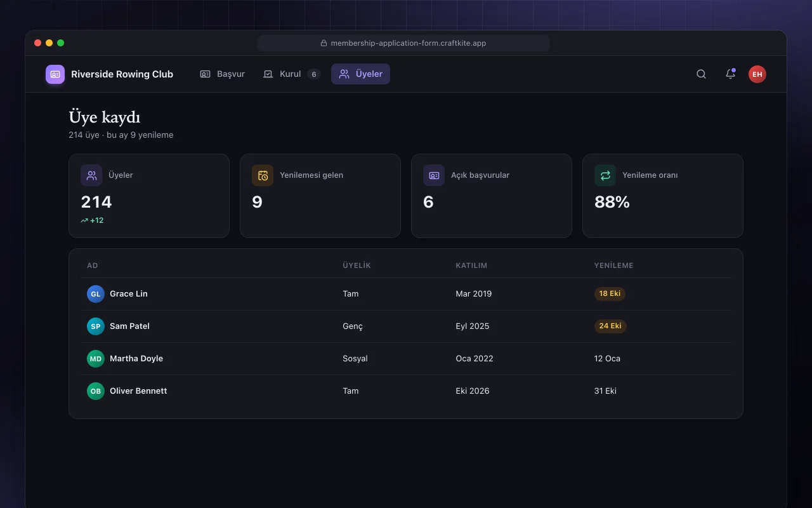Sort by the KATILIM column header
Screen dimensions: 812x508
[471, 265]
